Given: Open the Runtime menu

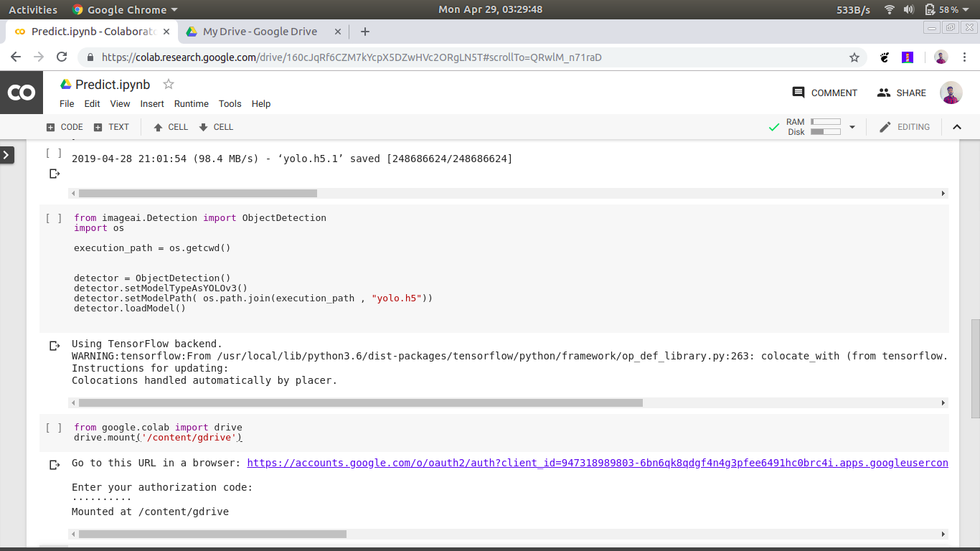Looking at the screenshot, I should [191, 104].
